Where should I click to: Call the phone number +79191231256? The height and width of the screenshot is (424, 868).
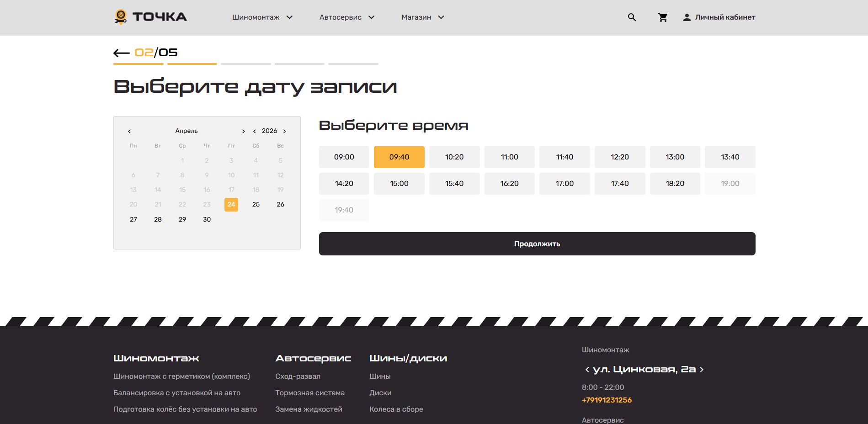coord(607,400)
